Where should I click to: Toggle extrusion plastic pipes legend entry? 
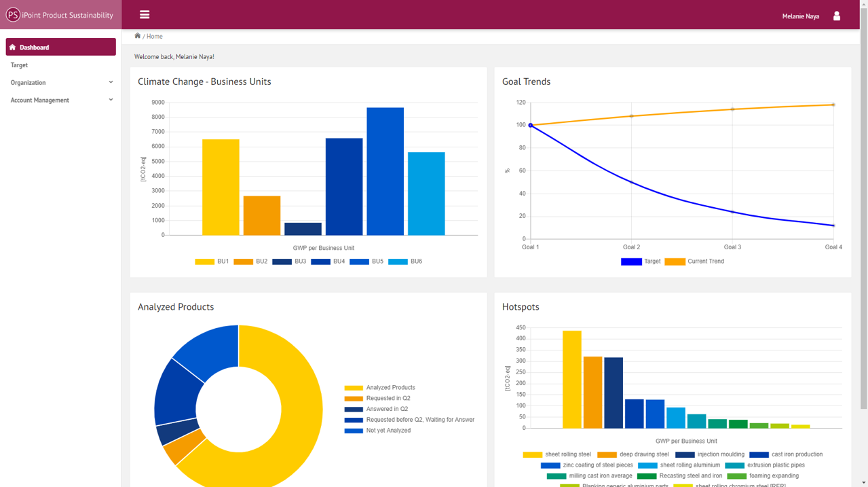click(x=765, y=465)
